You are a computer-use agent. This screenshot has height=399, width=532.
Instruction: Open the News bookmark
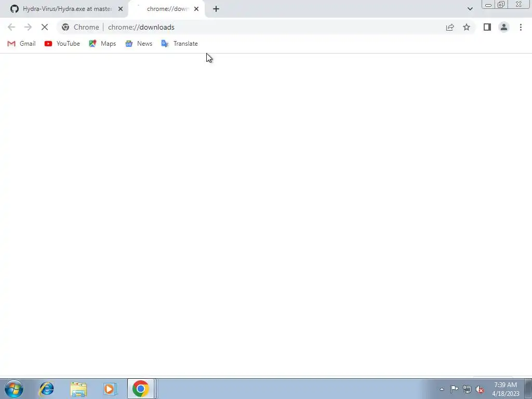pyautogui.click(x=139, y=44)
